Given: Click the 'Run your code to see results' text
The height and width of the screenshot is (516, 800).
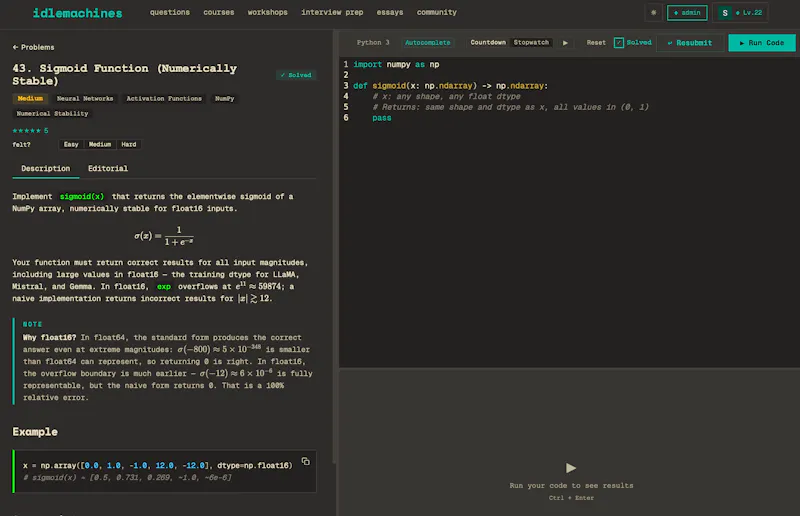Looking at the screenshot, I should pyautogui.click(x=571, y=485).
